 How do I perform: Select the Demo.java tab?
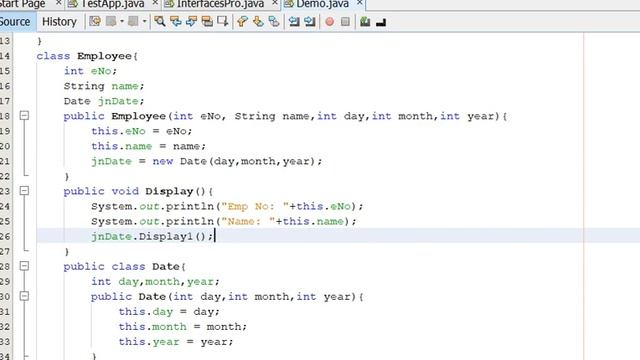(x=322, y=4)
